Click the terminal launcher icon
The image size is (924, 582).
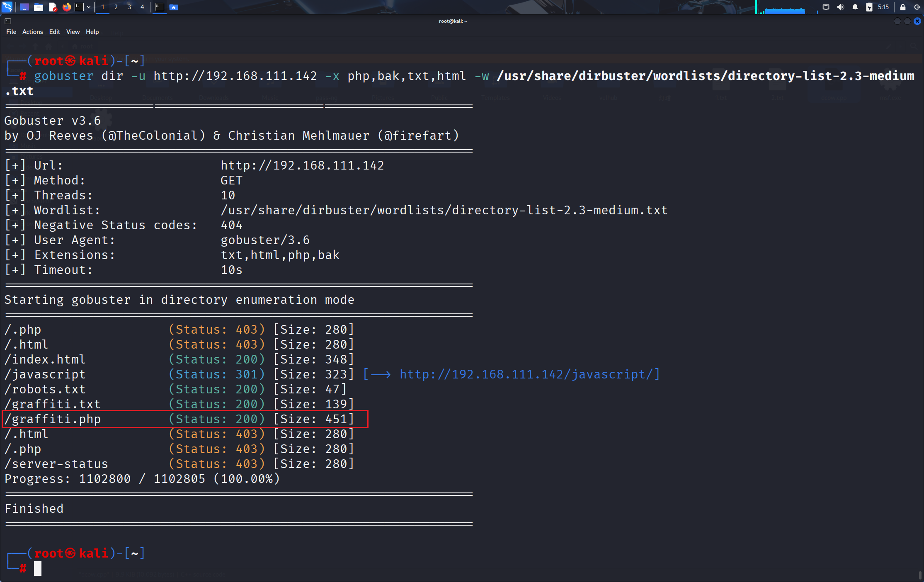(79, 7)
